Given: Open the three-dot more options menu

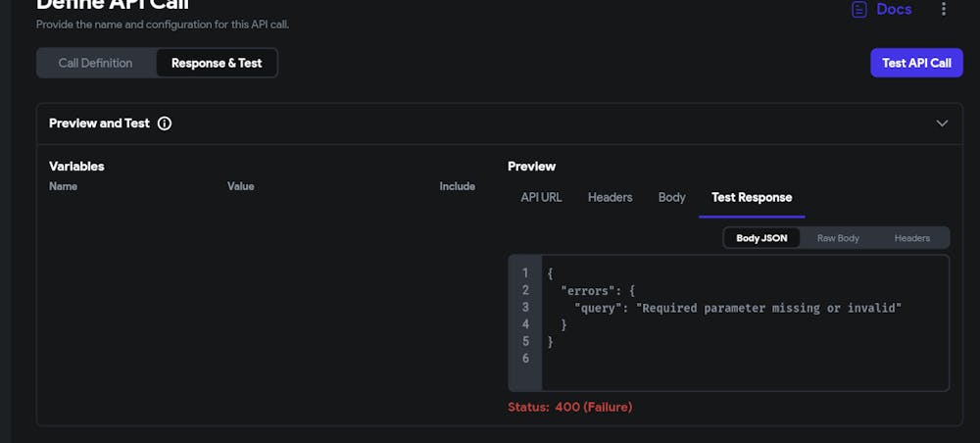Looking at the screenshot, I should (944, 9).
